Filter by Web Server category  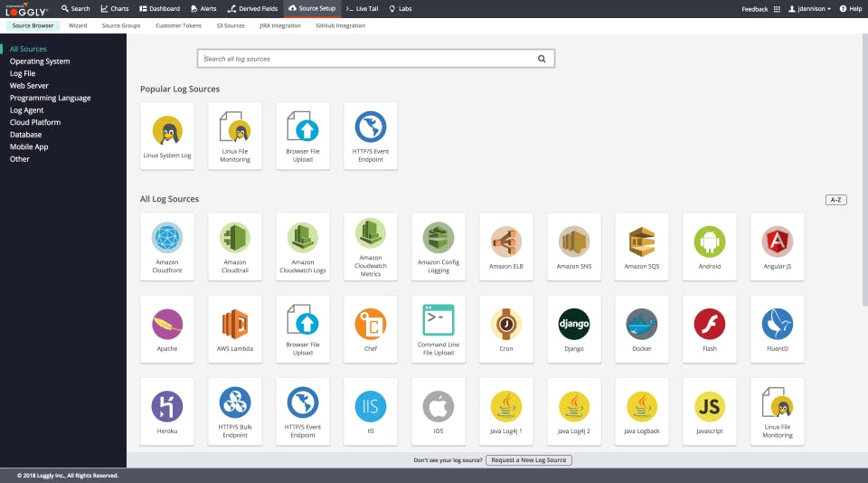tap(29, 86)
